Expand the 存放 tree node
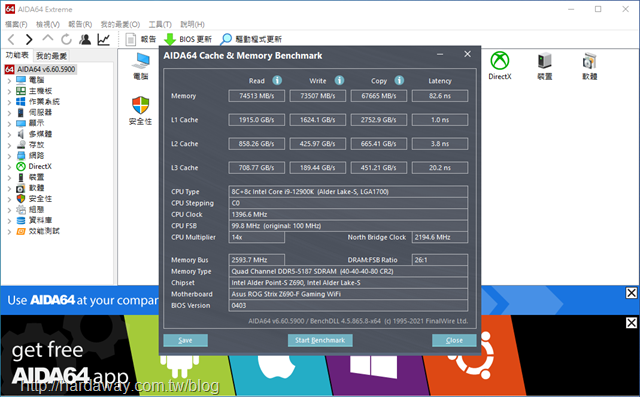 pyautogui.click(x=9, y=145)
